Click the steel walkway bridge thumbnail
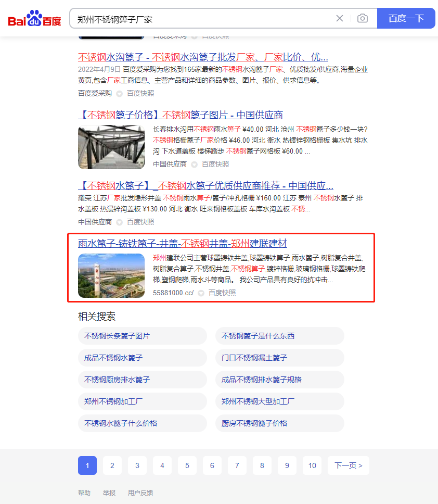438x504 pixels. (111, 147)
